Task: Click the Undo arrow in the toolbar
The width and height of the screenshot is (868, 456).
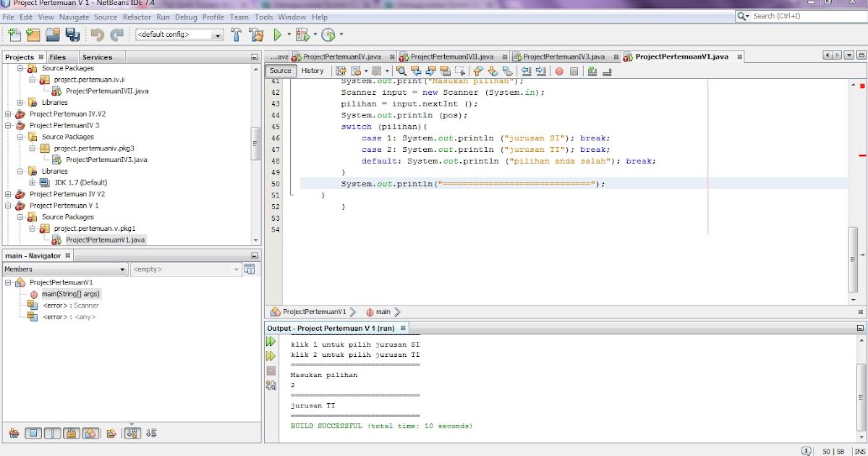Action: [x=97, y=35]
